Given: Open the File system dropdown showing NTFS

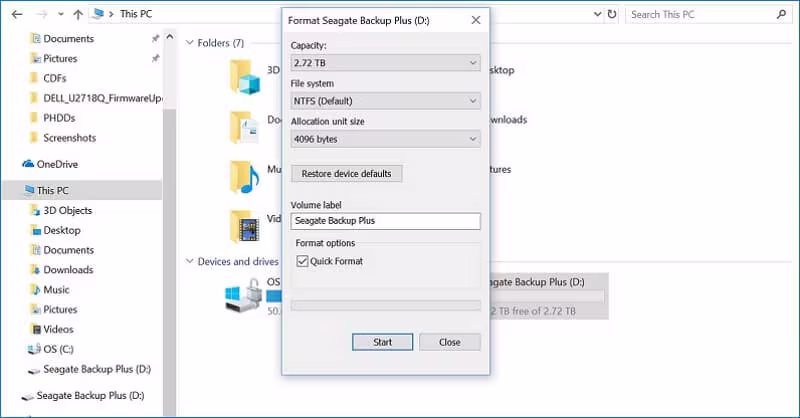Looking at the screenshot, I should [x=385, y=101].
